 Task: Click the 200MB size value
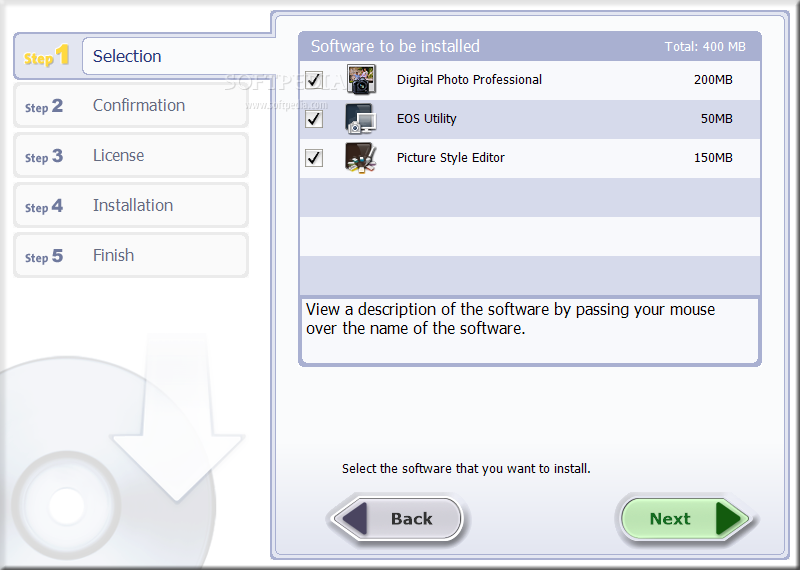click(713, 80)
